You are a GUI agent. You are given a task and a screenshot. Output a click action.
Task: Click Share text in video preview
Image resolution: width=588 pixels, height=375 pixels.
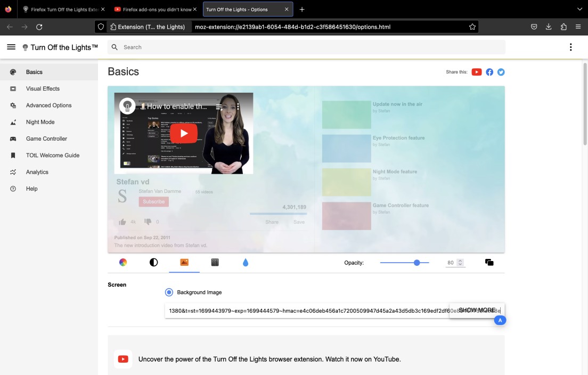pyautogui.click(x=272, y=222)
